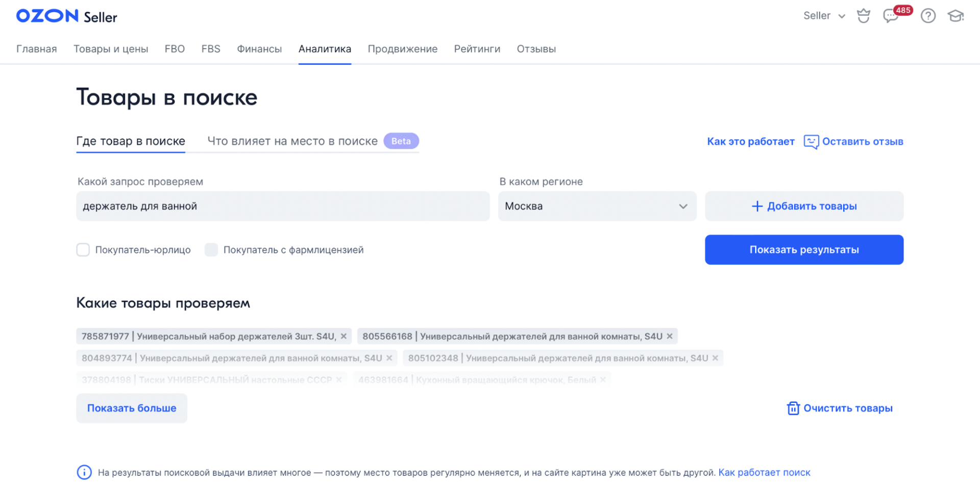Toggle the Покупатель с фармлицензией checkbox
Screen dimensions: 980x489
click(211, 250)
